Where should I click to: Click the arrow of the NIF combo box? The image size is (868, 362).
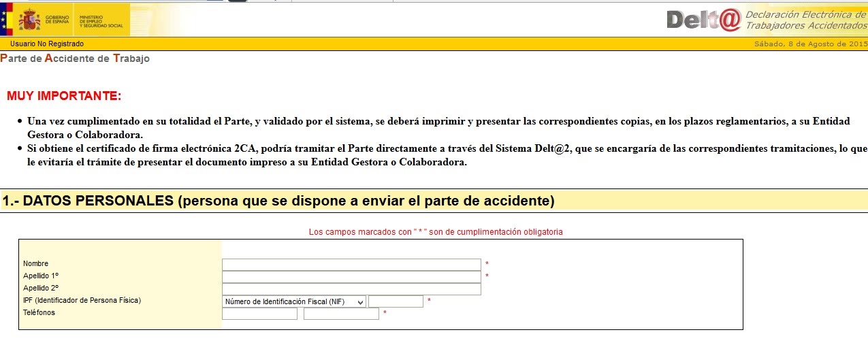360,301
